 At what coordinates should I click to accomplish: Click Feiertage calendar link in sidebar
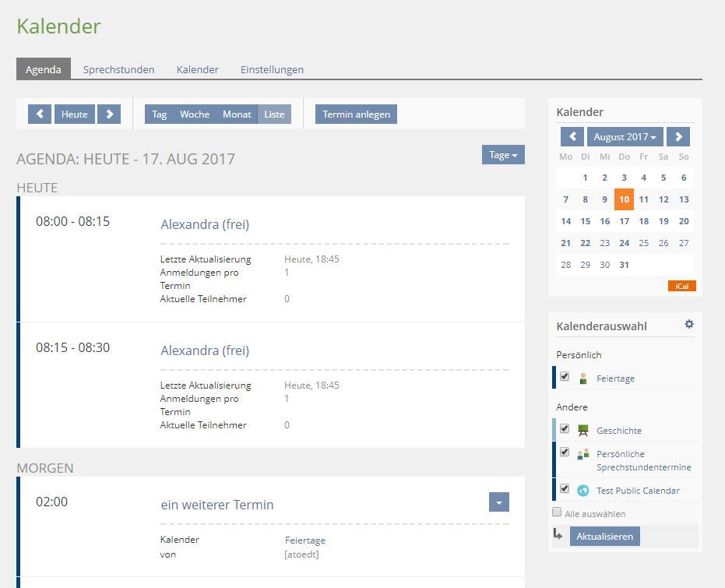coord(615,379)
